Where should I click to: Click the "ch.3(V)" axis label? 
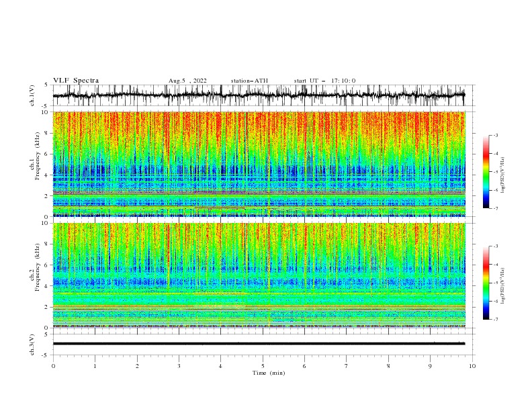(32, 345)
